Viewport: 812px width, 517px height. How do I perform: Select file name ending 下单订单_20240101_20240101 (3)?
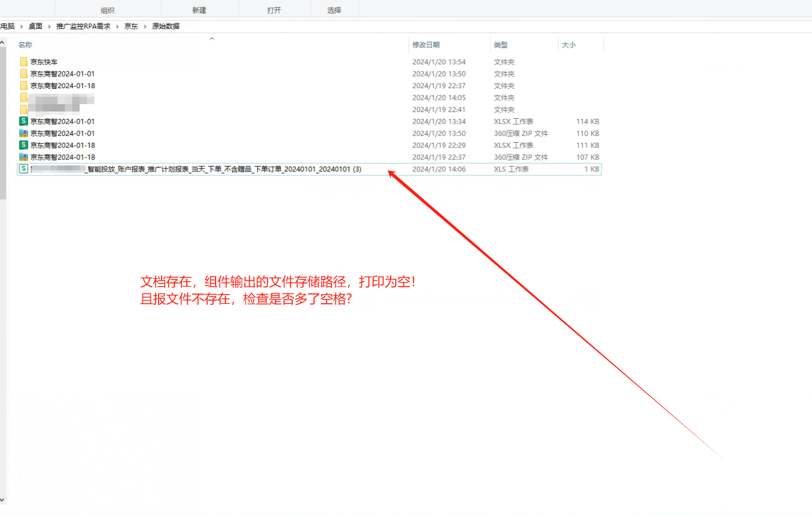click(196, 169)
